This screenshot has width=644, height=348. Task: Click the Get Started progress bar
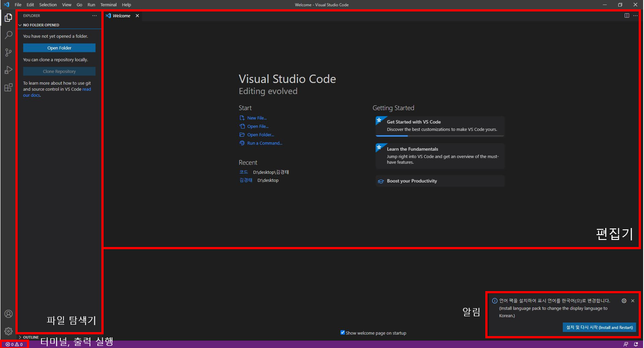[440, 136]
